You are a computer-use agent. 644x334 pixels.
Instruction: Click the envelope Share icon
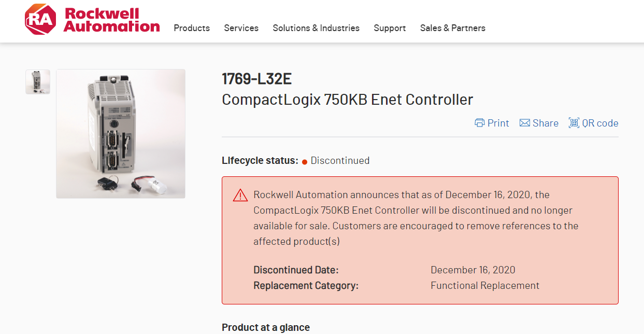point(525,123)
